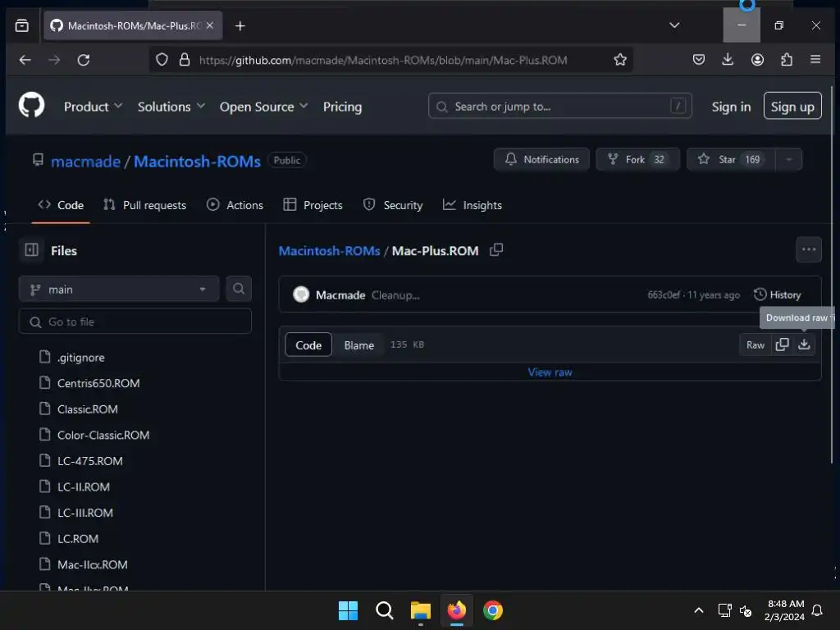Open the Macmade avatar profile
The image size is (840, 630).
301,294
